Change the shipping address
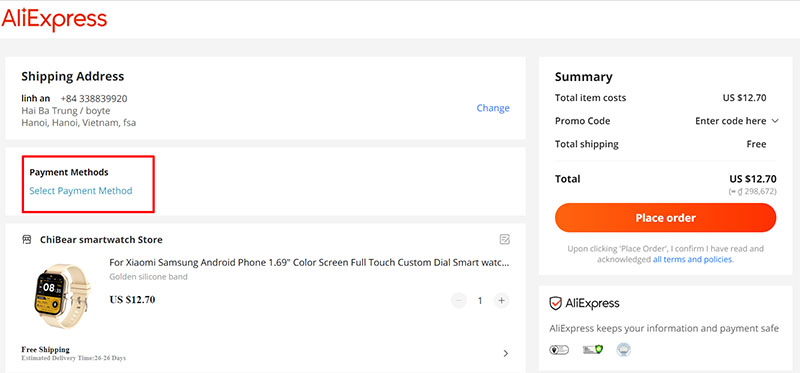 pos(493,108)
